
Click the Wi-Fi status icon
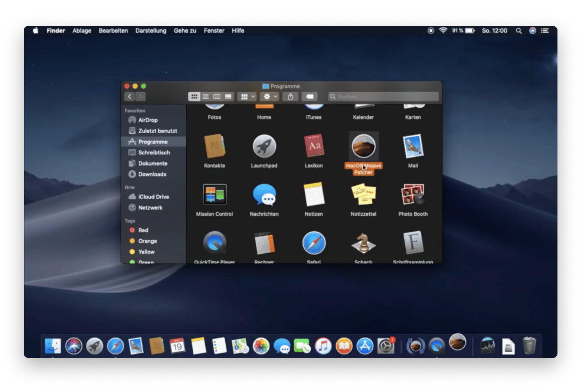pyautogui.click(x=443, y=30)
